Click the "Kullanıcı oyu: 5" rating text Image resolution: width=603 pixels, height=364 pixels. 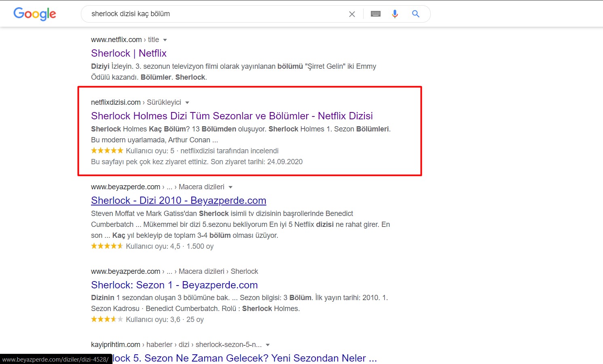[150, 151]
